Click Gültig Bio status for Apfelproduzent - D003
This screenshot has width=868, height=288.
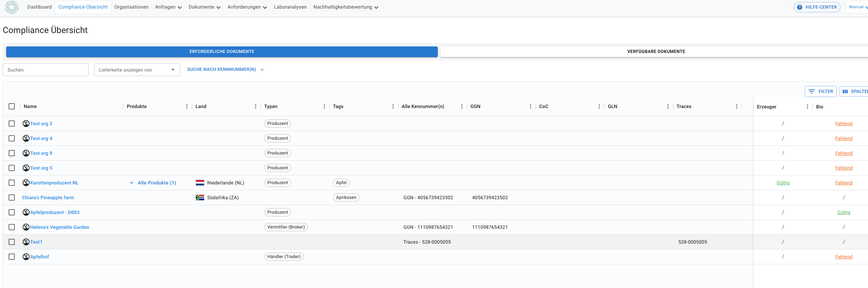pyautogui.click(x=844, y=212)
